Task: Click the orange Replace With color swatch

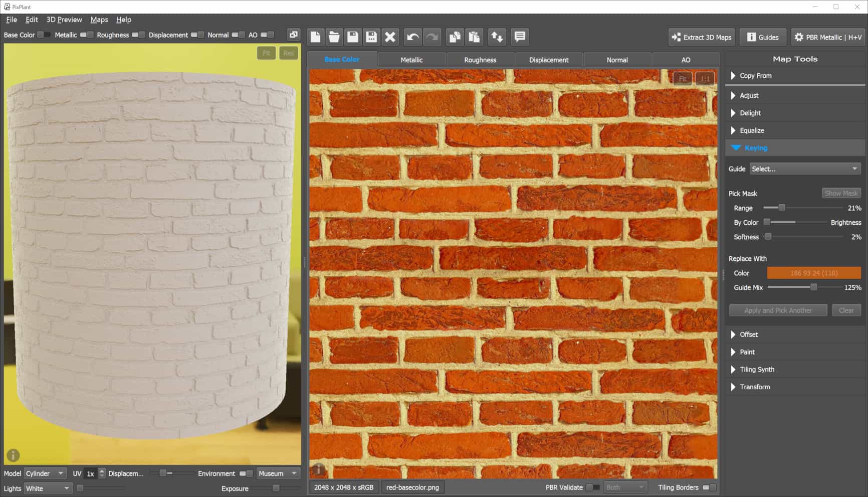Action: pyautogui.click(x=814, y=273)
